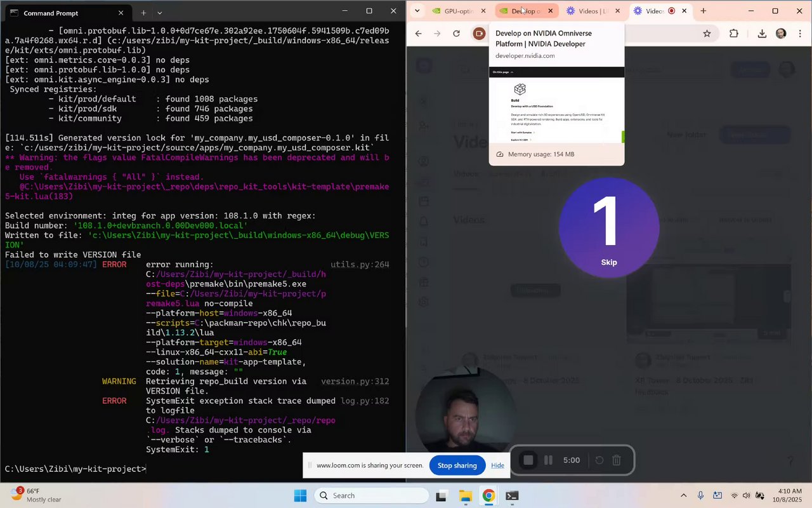Image resolution: width=812 pixels, height=508 pixels.
Task: Open the weather widget showing 66°F
Action: [x=35, y=495]
